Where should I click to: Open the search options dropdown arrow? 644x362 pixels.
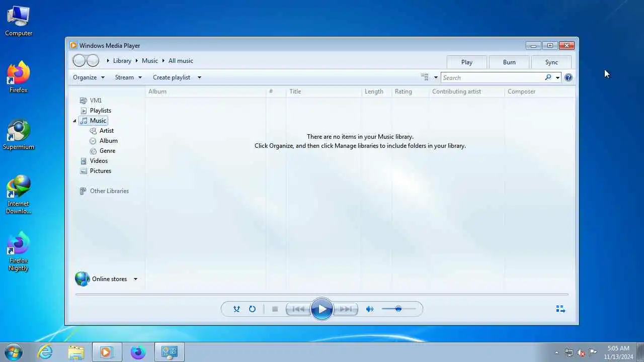[x=557, y=77]
